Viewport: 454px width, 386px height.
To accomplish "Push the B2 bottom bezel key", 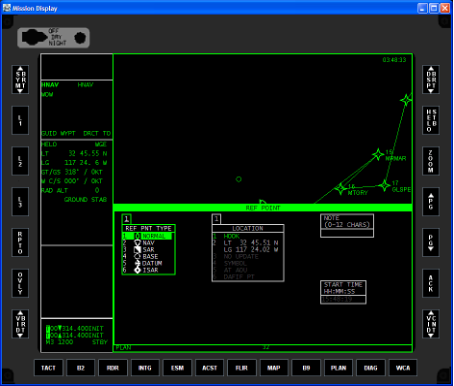I will pos(81,368).
